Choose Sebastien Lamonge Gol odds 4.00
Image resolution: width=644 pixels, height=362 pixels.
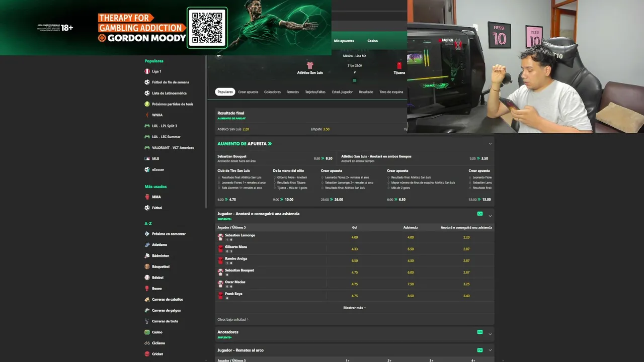[x=355, y=237]
